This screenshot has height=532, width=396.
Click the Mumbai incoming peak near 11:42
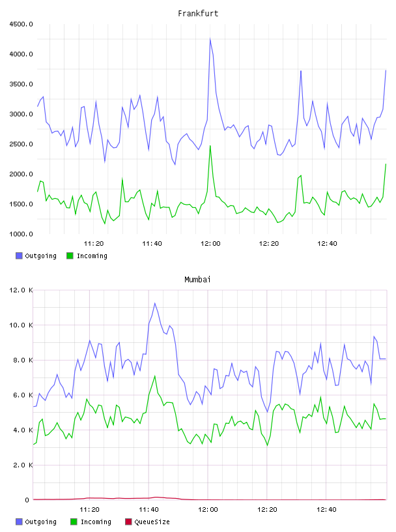(154, 376)
